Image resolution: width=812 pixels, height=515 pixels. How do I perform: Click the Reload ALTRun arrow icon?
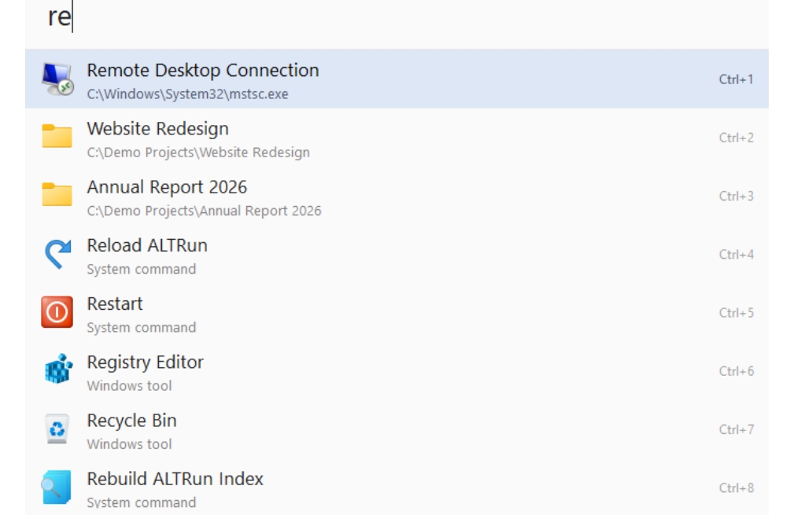(x=57, y=254)
